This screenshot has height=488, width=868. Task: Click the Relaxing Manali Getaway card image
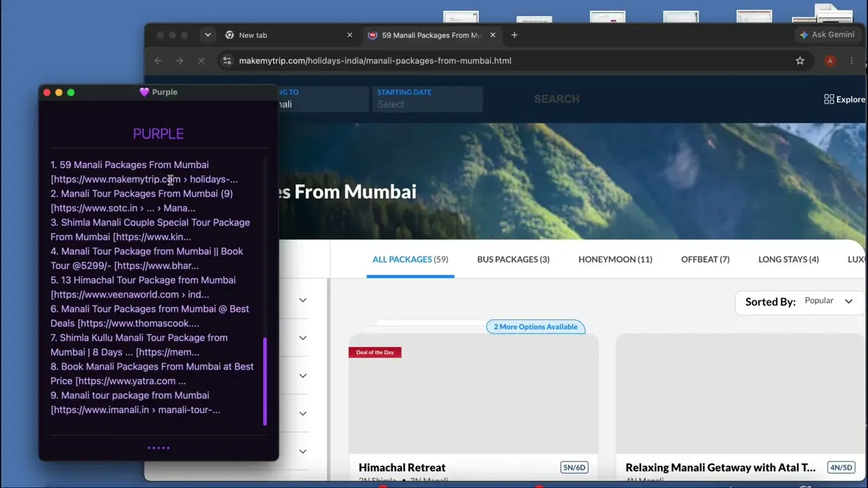tap(741, 393)
